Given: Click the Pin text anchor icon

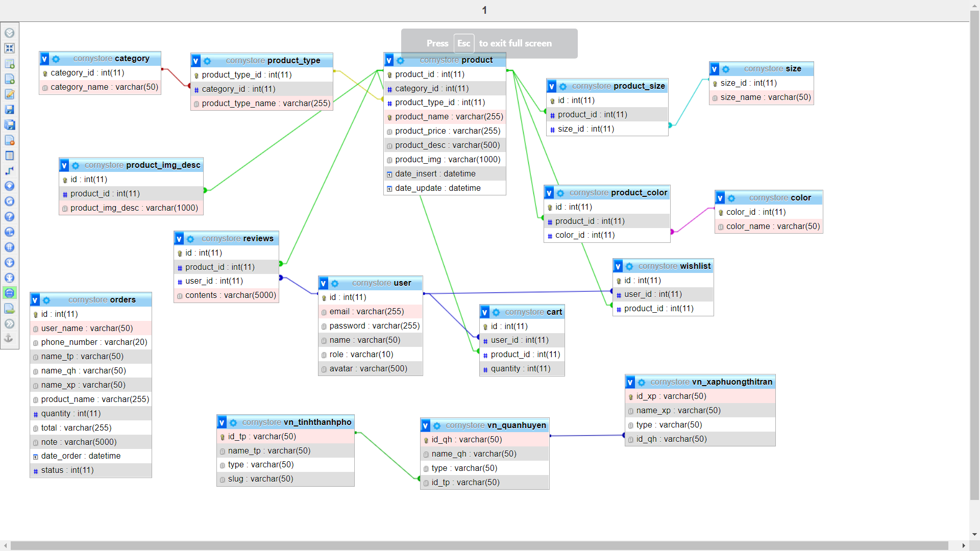Looking at the screenshot, I should click(x=9, y=338).
